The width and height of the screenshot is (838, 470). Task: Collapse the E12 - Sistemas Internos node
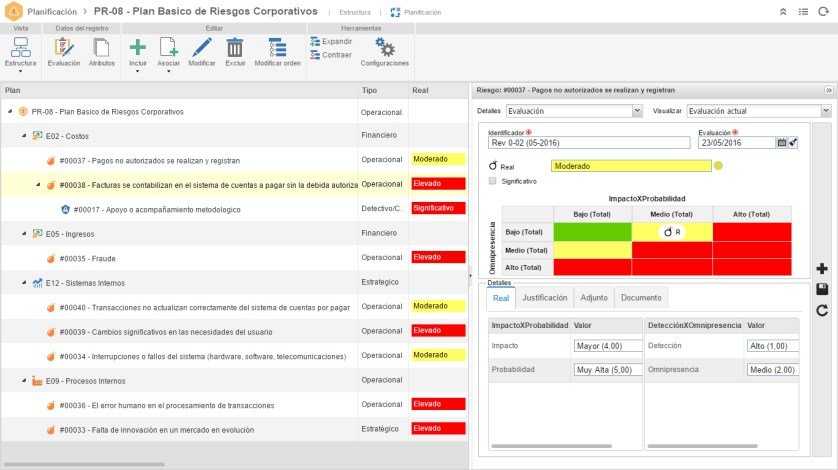[x=24, y=283]
